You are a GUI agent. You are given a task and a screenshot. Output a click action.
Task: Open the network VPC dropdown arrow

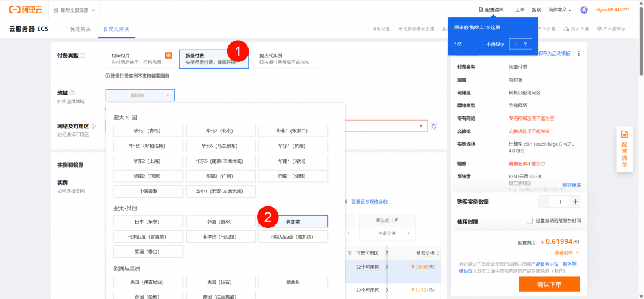pyautogui.click(x=421, y=126)
